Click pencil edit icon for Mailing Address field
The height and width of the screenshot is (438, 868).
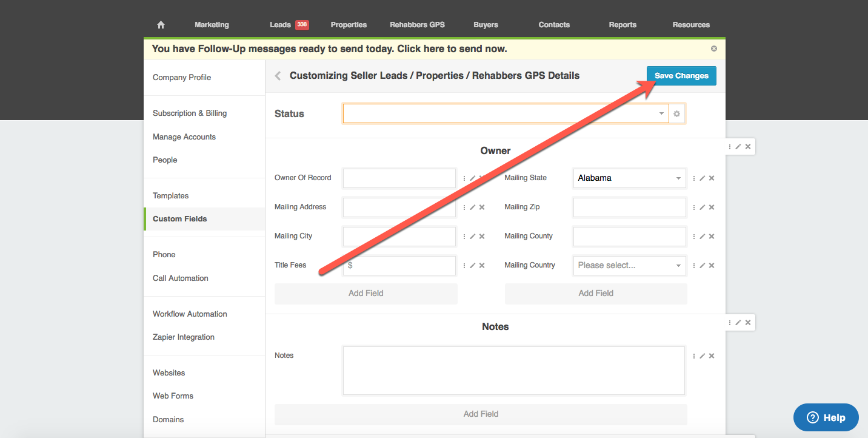[473, 207]
